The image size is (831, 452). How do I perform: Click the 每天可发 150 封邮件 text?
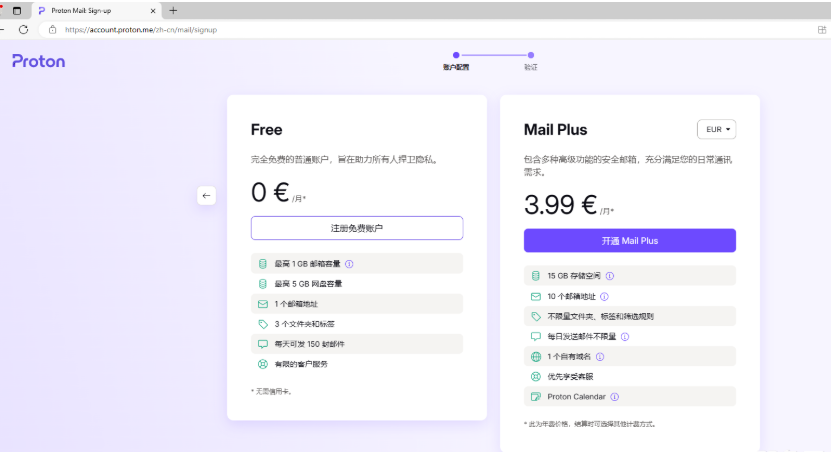point(310,344)
